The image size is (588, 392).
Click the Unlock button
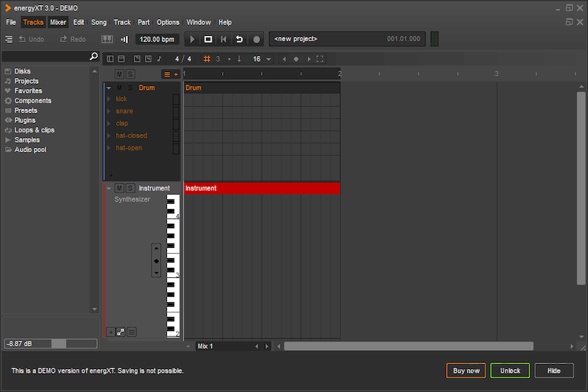[x=510, y=371]
